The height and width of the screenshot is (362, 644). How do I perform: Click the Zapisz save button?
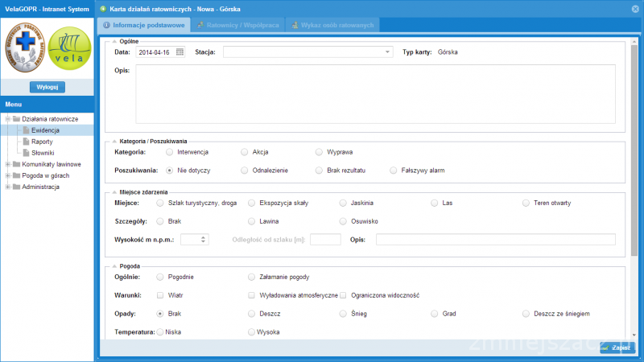pos(616,348)
